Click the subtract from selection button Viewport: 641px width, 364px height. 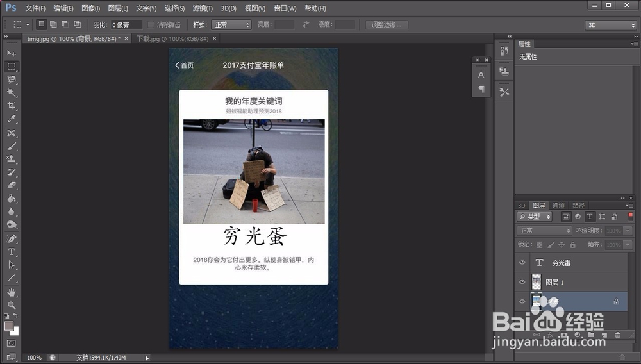[x=65, y=24]
